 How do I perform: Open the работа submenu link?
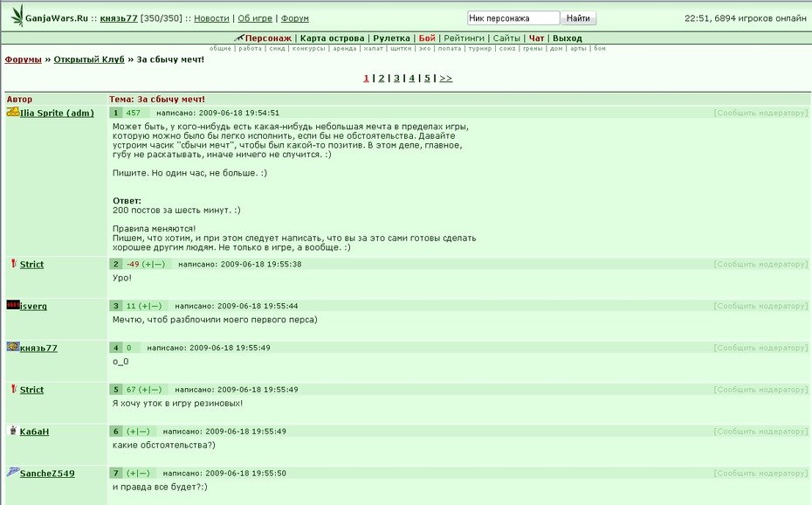250,48
